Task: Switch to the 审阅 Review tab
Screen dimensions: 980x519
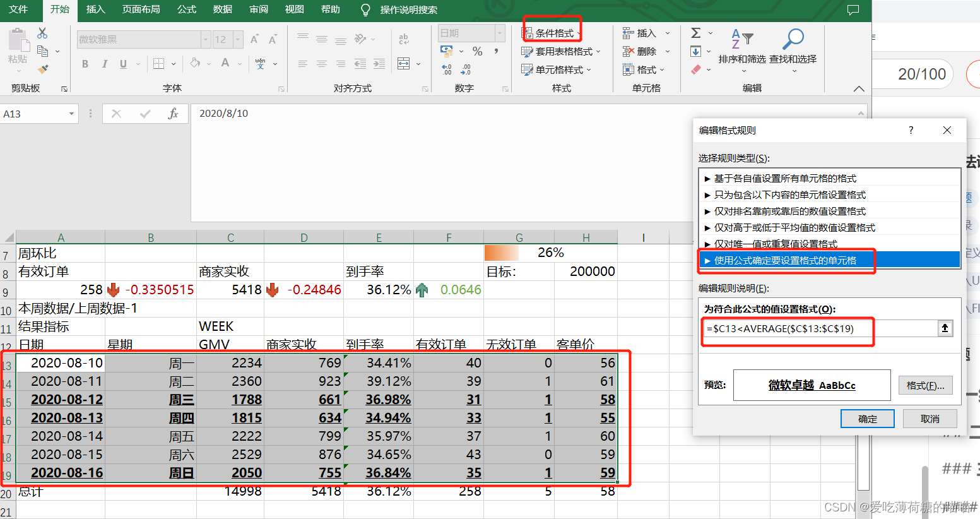Action: [259, 9]
